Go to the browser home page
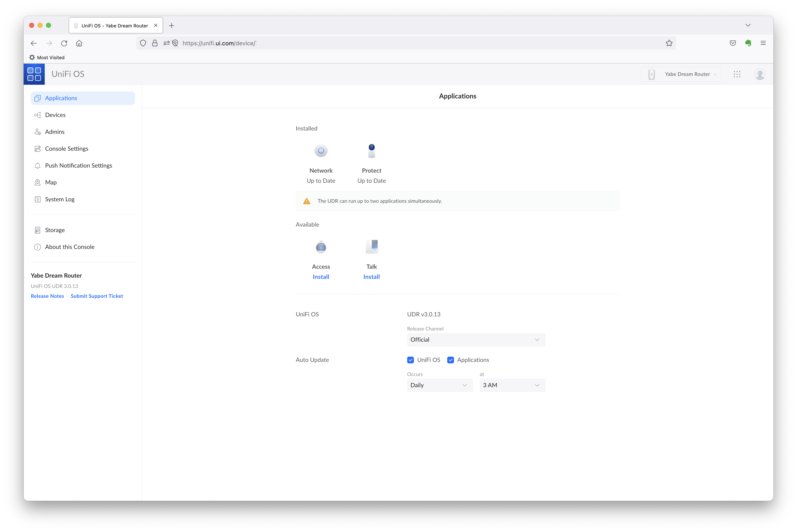Image resolution: width=797 pixels, height=532 pixels. 79,43
